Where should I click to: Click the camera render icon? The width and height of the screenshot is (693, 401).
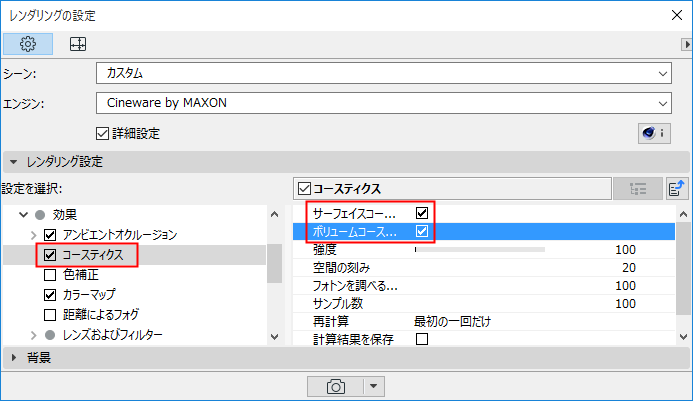336,386
